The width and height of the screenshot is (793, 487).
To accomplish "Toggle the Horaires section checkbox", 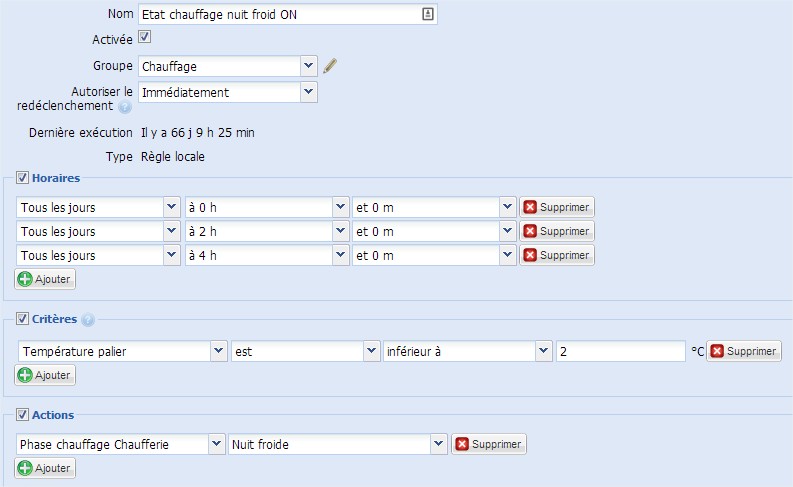I will tap(23, 178).
